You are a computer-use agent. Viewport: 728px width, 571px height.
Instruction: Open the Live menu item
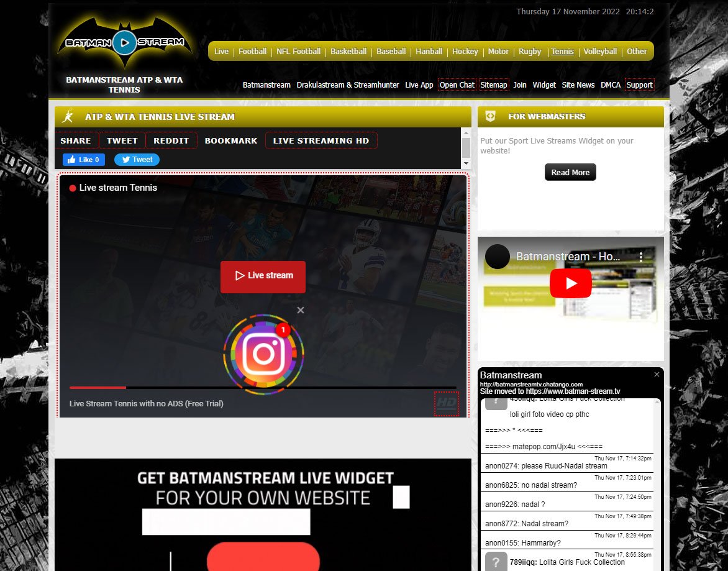tap(222, 52)
